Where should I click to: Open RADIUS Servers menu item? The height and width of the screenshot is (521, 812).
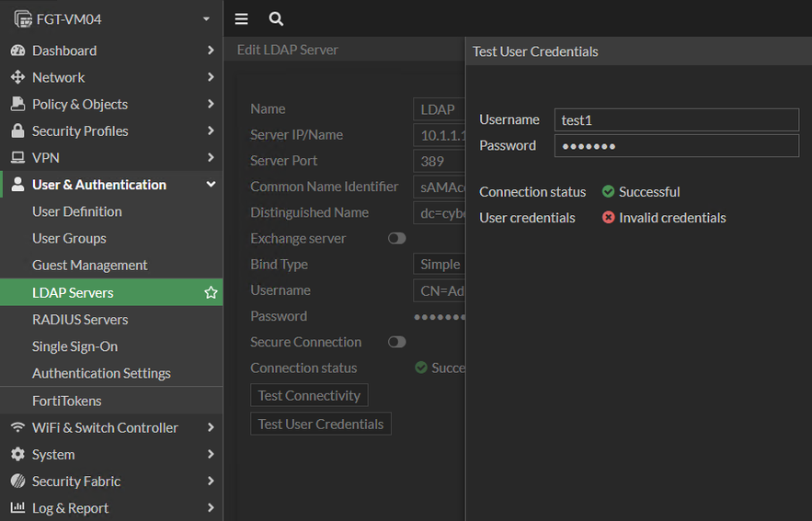coord(80,319)
